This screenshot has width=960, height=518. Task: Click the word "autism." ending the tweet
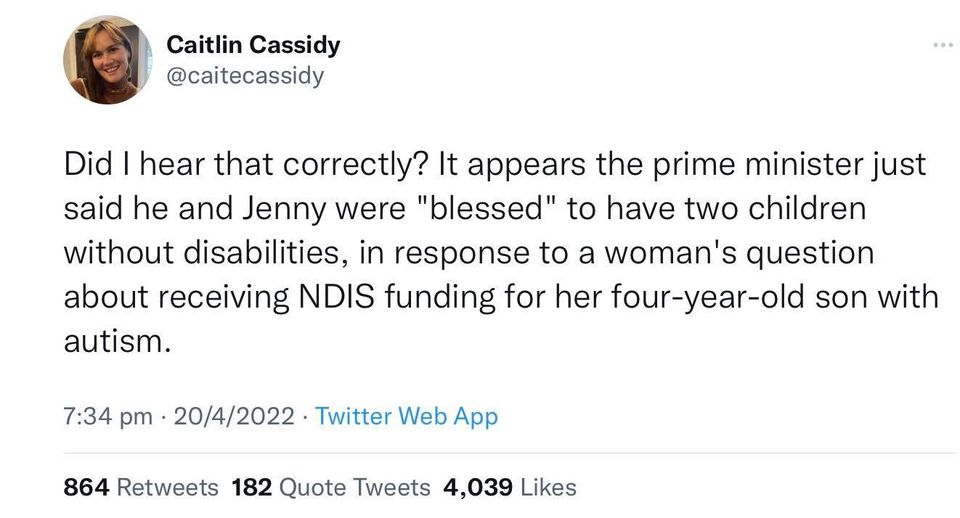(x=111, y=341)
